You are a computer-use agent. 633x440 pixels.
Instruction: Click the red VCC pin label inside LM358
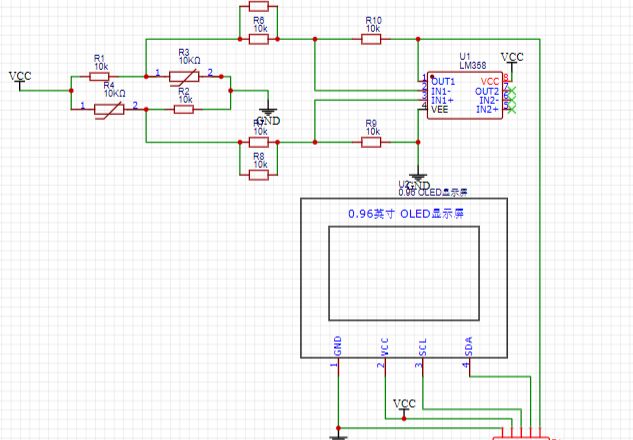point(490,82)
